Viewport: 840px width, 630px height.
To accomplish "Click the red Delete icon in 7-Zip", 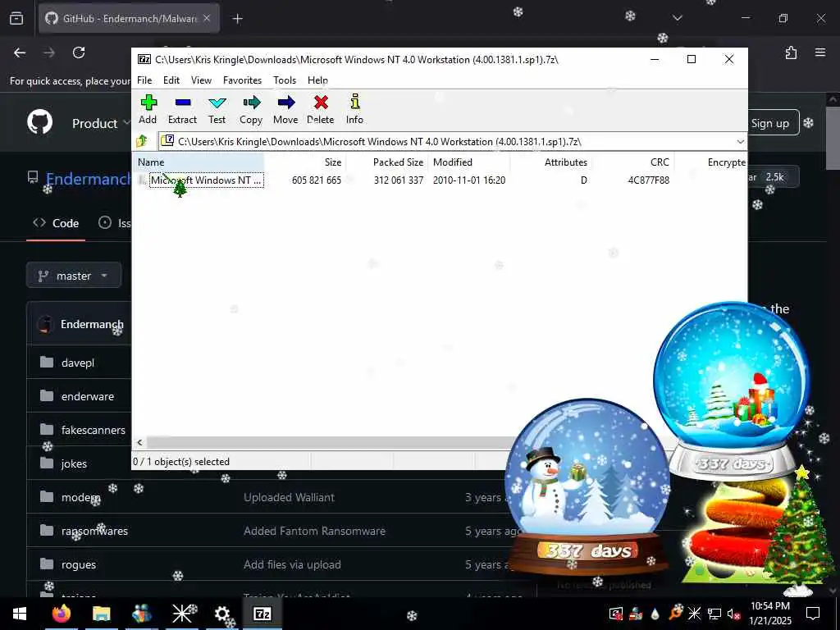I will pyautogui.click(x=321, y=109).
